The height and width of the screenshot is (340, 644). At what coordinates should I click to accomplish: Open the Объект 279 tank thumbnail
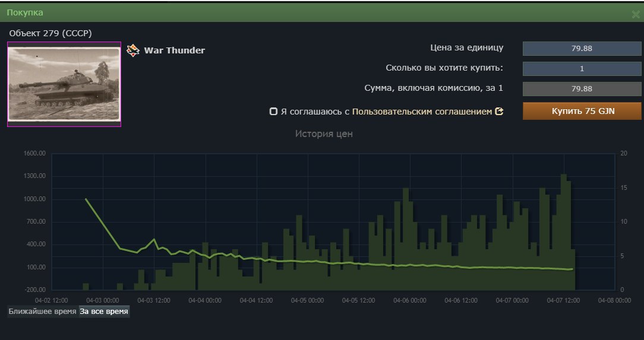point(64,84)
